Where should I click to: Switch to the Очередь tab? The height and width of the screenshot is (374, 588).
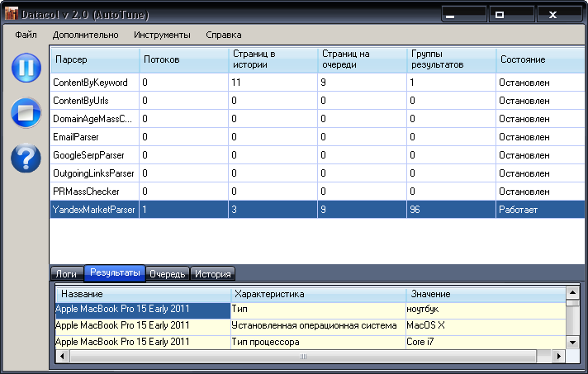pos(168,274)
